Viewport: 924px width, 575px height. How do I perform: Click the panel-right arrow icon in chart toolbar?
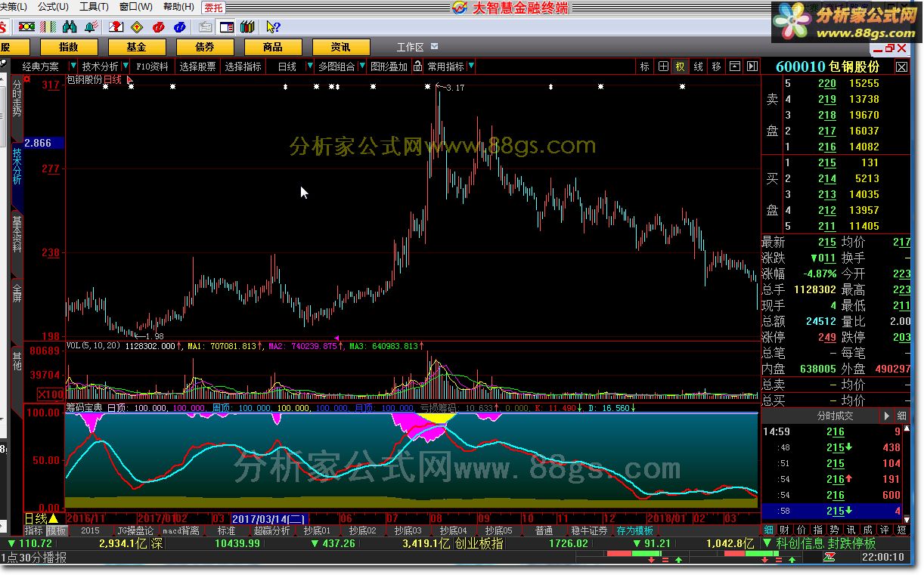(752, 66)
